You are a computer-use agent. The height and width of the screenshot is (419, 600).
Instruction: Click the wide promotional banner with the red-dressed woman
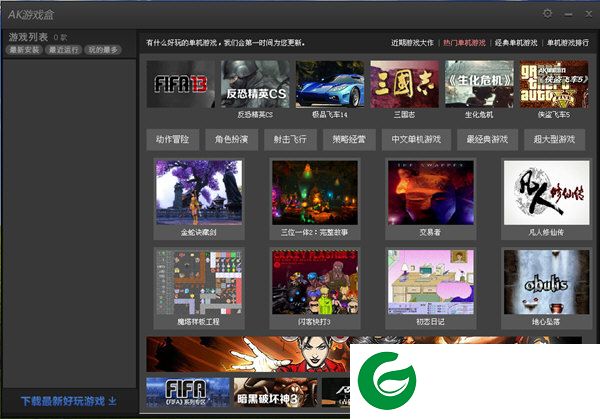pyautogui.click(x=248, y=354)
